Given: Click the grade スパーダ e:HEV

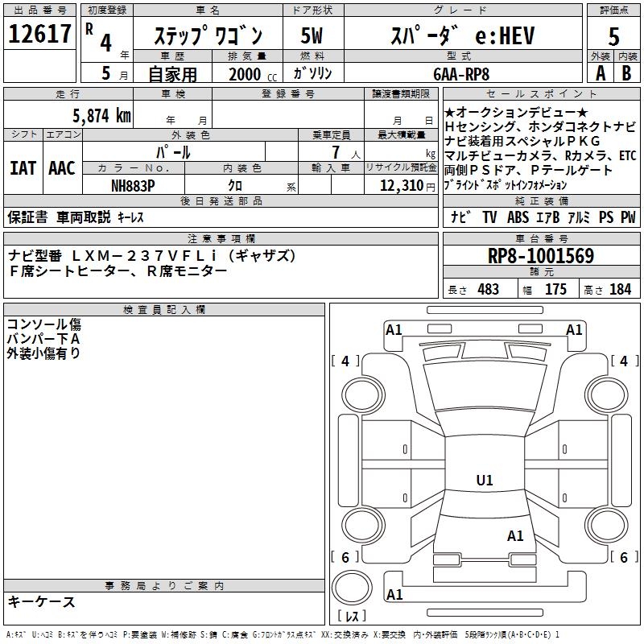Looking at the screenshot, I should point(463,35).
